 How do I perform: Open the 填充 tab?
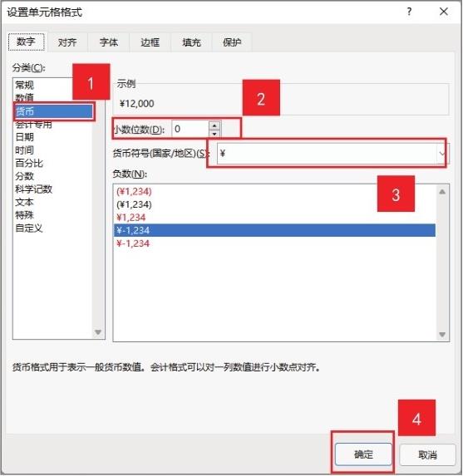pyautogui.click(x=191, y=42)
